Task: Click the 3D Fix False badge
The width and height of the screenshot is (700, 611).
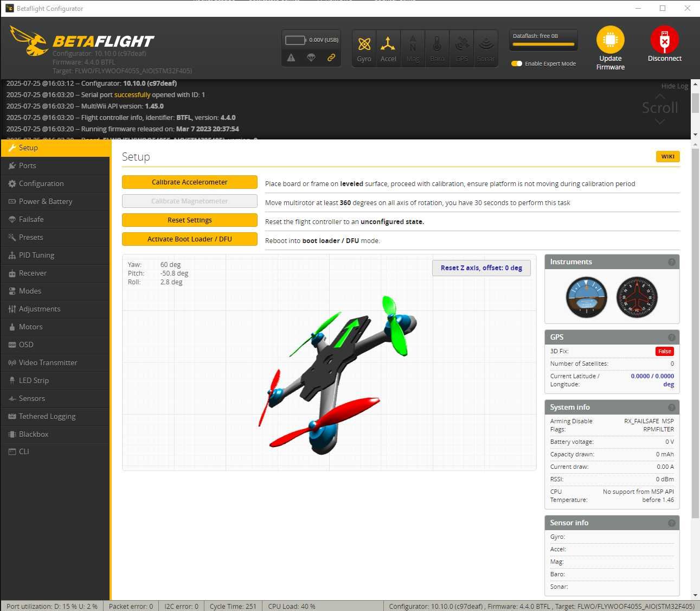Action: click(x=665, y=352)
